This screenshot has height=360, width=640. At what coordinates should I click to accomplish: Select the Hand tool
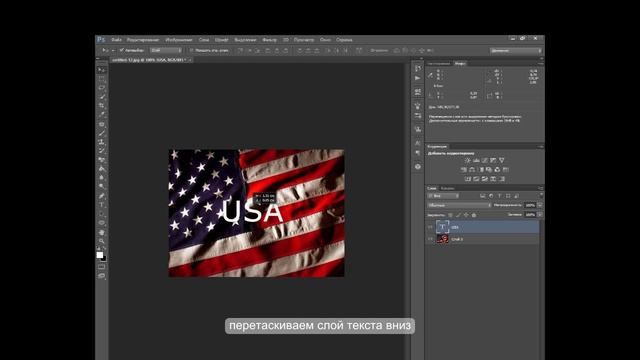tap(101, 232)
